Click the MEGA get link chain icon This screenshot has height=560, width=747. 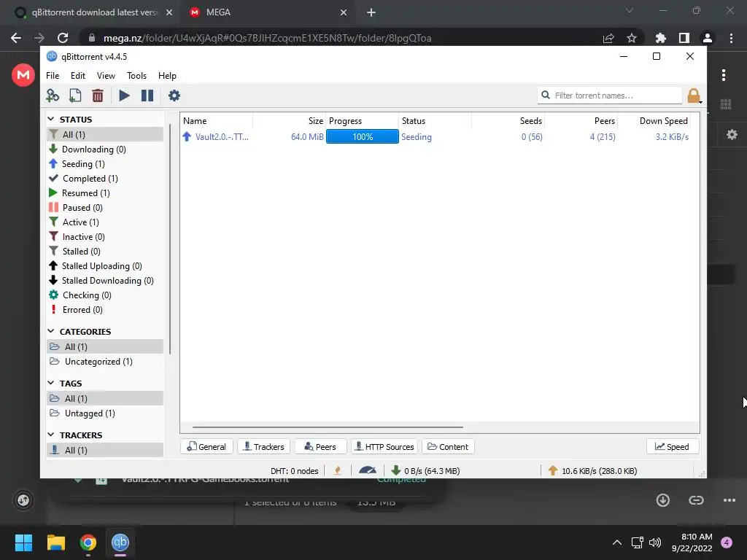(x=696, y=500)
